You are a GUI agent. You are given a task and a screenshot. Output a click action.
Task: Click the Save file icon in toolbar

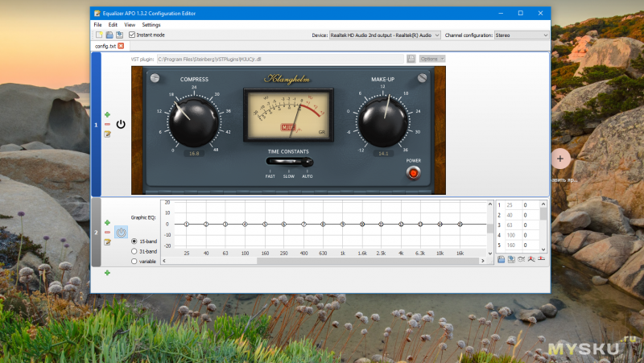coord(119,35)
